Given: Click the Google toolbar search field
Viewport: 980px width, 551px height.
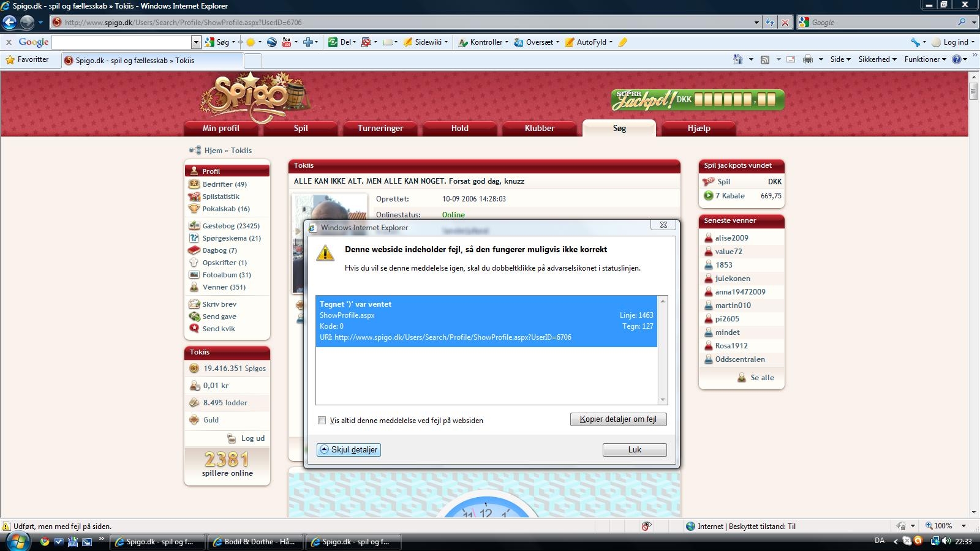Looking at the screenshot, I should click(121, 42).
